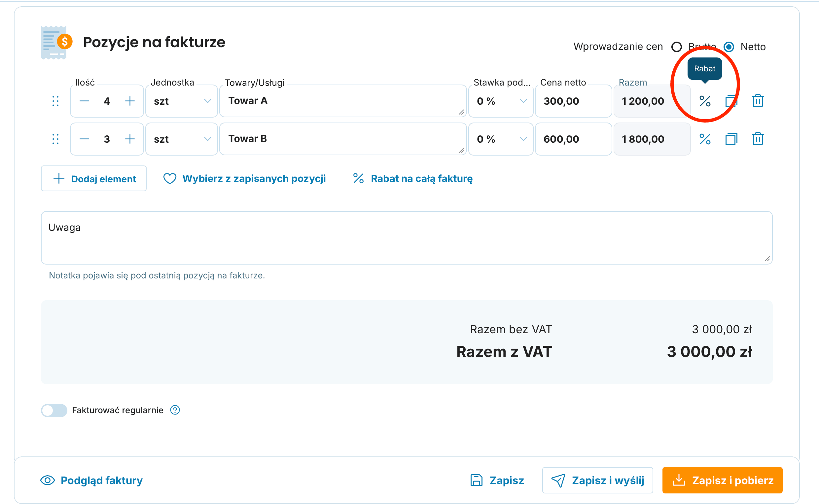819x504 pixels.
Task: Open unit dropdown 'szt' for Towar B
Action: point(182,139)
